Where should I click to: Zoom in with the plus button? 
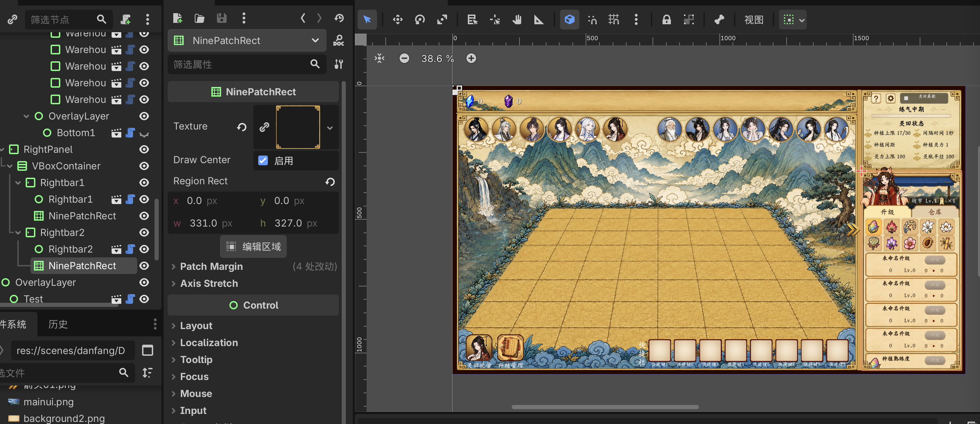point(471,58)
